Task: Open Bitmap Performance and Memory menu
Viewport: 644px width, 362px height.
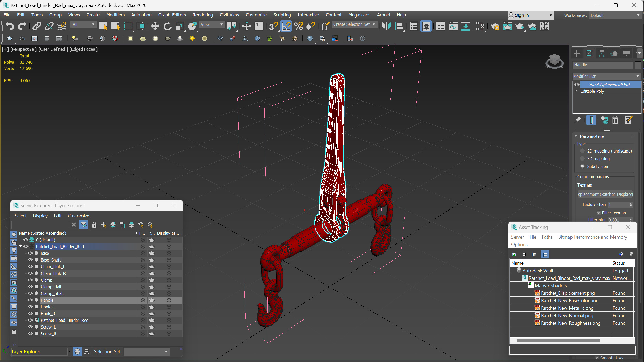Action: pos(593,237)
